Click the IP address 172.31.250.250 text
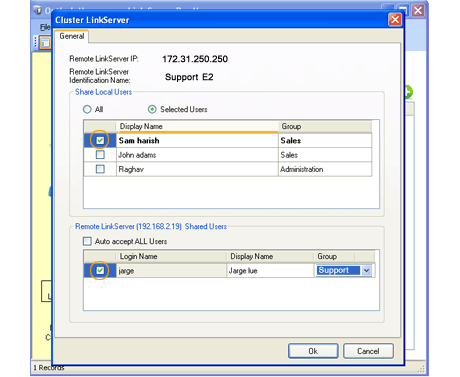 pyautogui.click(x=195, y=59)
